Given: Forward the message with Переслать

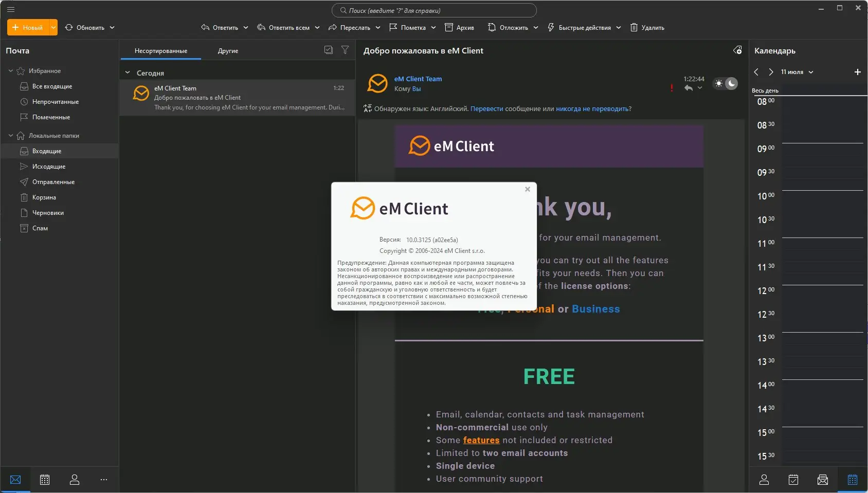Looking at the screenshot, I should click(x=350, y=28).
